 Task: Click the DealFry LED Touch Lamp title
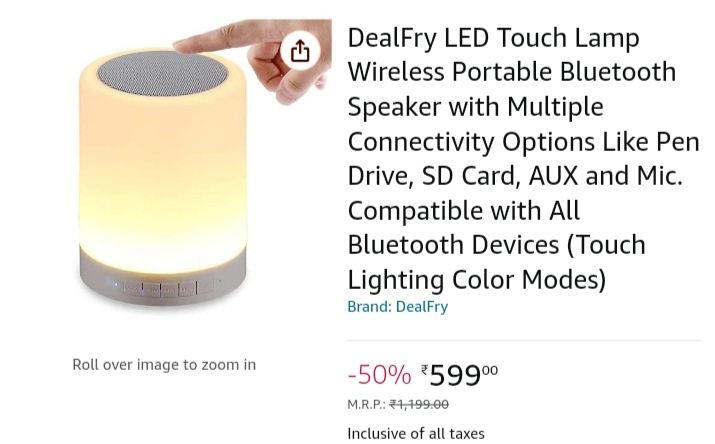493,38
